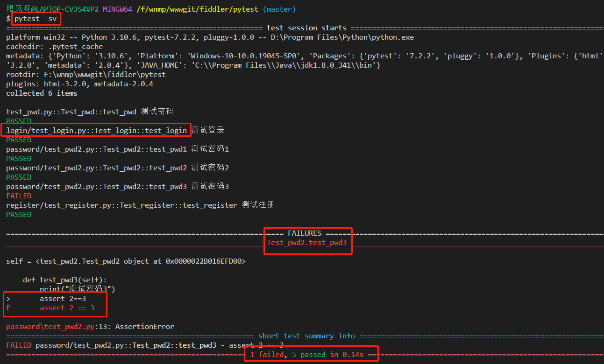Click PASSED under the test_pwd line
Image resolution: width=604 pixels, height=364 pixels.
coord(19,121)
